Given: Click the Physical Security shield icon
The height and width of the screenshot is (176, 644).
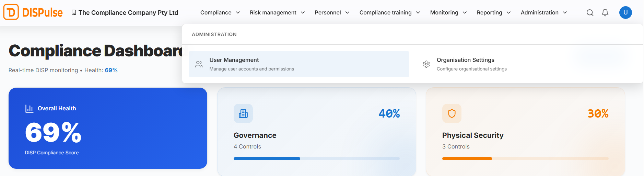Looking at the screenshot, I should [452, 113].
